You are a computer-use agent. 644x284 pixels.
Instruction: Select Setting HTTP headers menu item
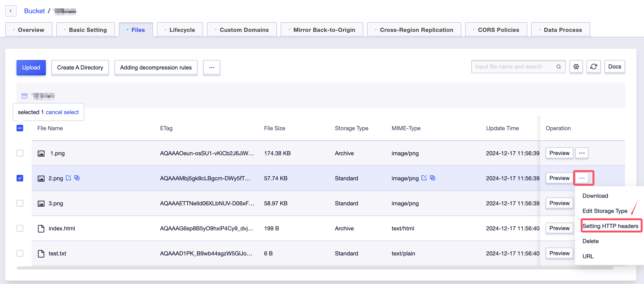(x=610, y=226)
